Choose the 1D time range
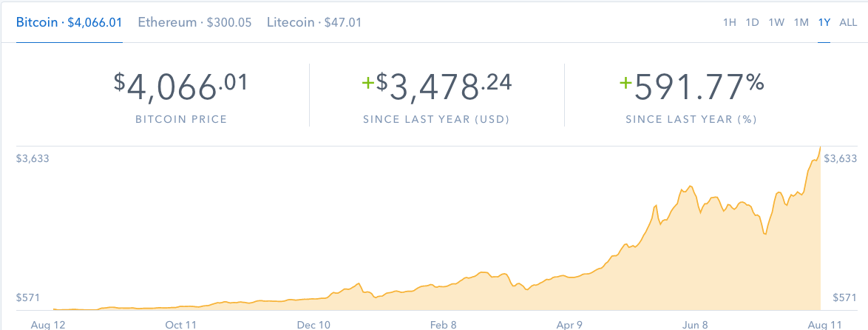Image resolution: width=868 pixels, height=330 pixels. click(752, 22)
